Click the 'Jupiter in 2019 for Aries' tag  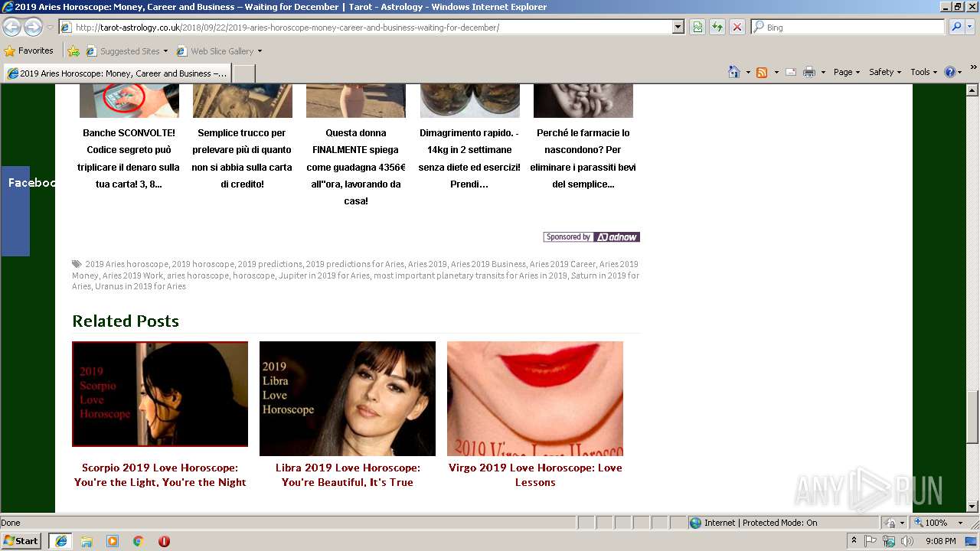tap(324, 275)
